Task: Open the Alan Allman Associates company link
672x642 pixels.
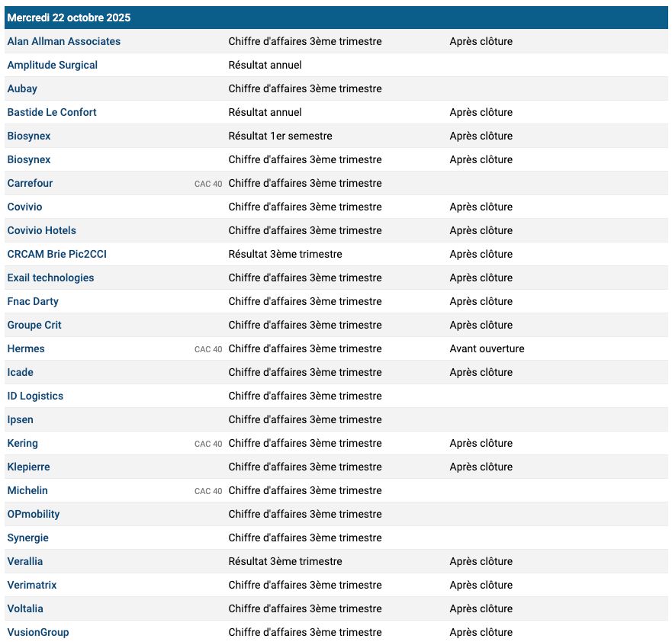Action: click(x=64, y=41)
